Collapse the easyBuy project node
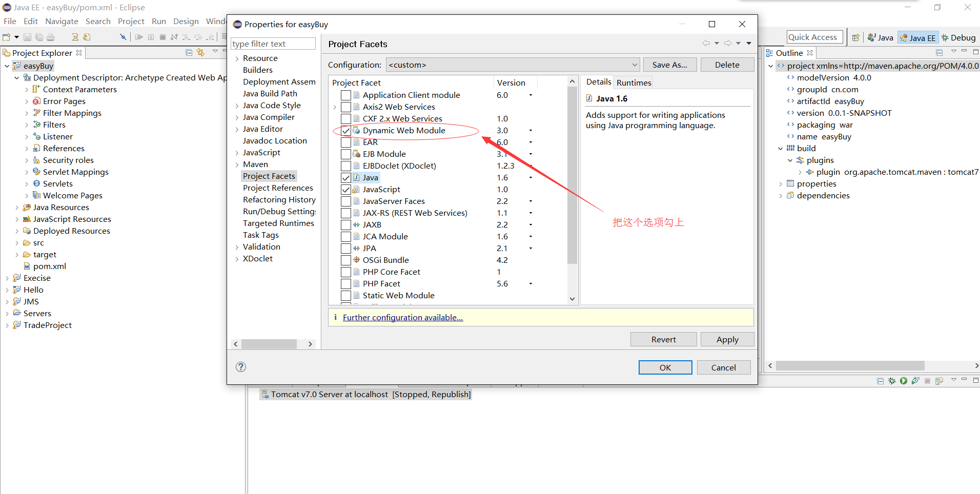 (7, 66)
